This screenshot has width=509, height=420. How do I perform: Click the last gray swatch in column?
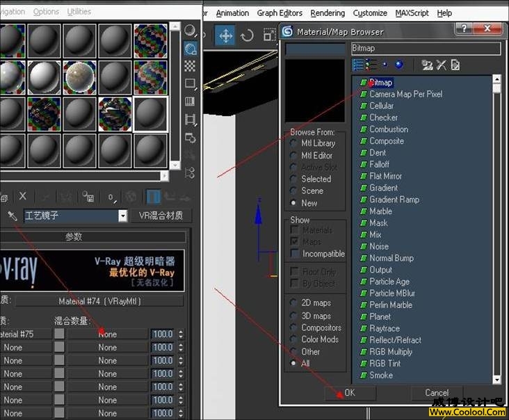(x=59, y=413)
